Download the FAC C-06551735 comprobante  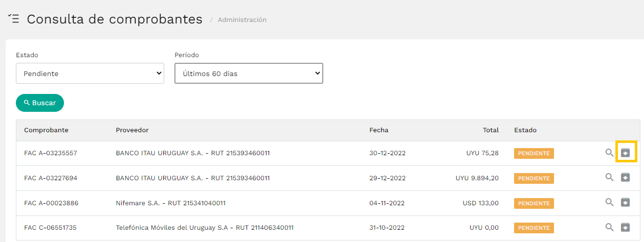coord(626,227)
